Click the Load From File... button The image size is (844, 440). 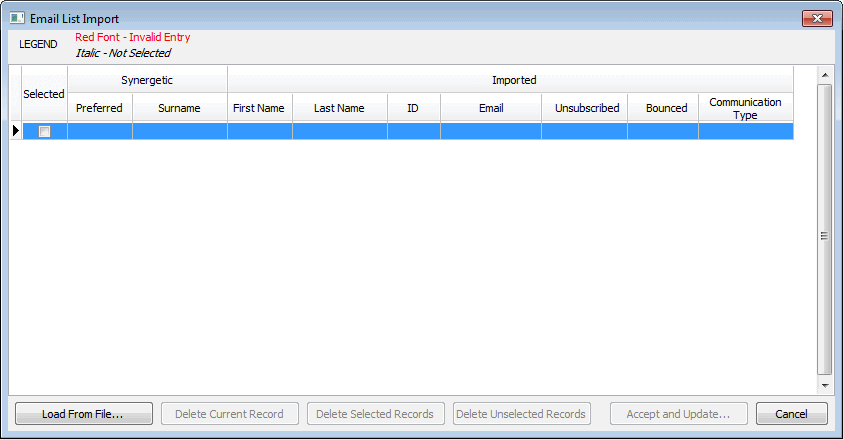click(83, 414)
